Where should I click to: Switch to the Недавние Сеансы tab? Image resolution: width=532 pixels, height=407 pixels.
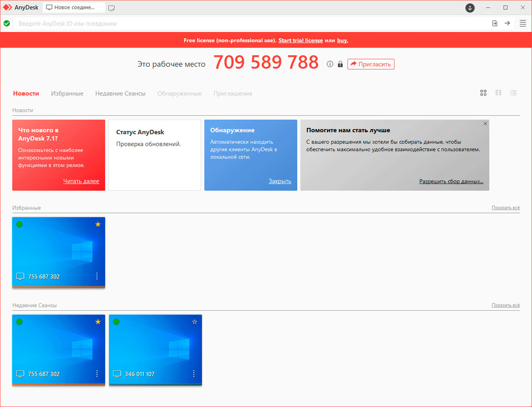(121, 93)
